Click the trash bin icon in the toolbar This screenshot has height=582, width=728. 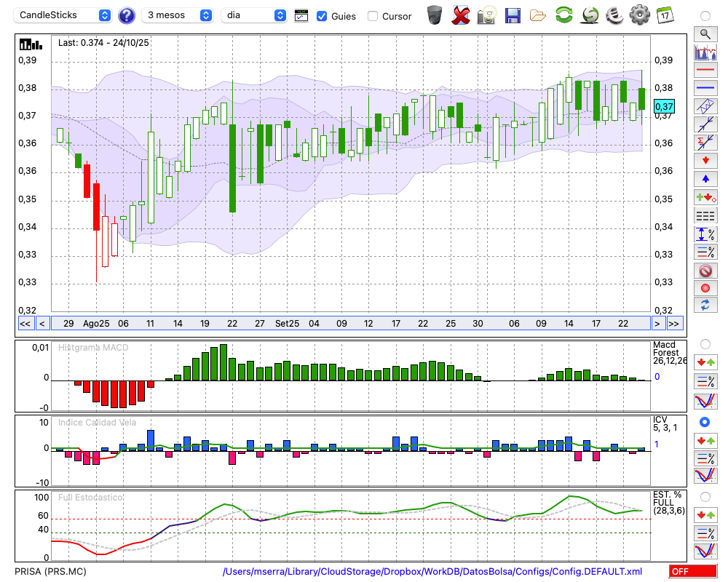click(435, 15)
